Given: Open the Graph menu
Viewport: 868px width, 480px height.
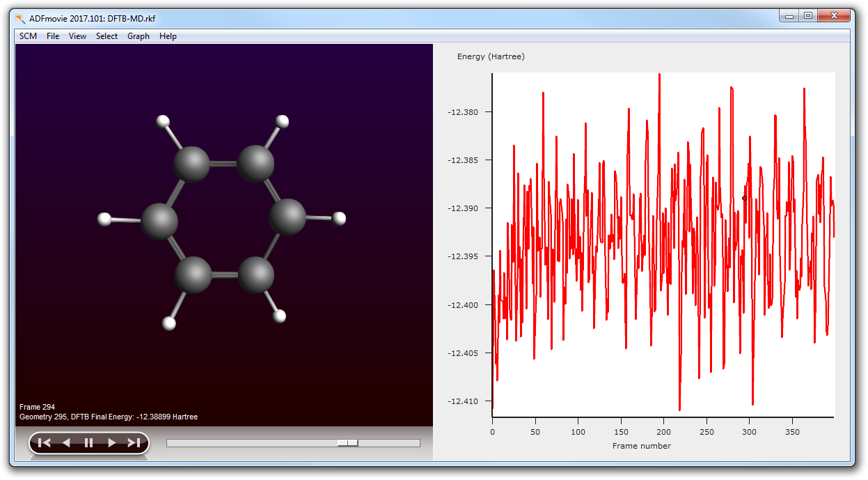Looking at the screenshot, I should [x=139, y=36].
